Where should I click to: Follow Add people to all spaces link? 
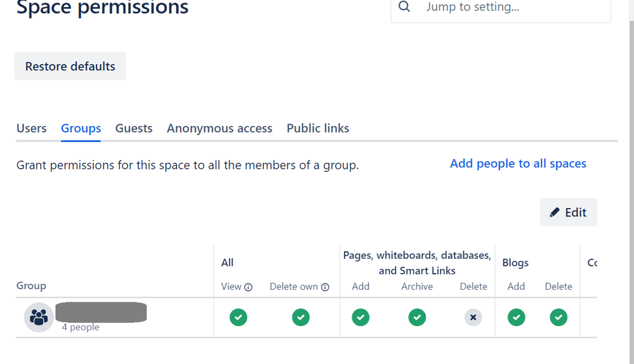click(x=518, y=164)
